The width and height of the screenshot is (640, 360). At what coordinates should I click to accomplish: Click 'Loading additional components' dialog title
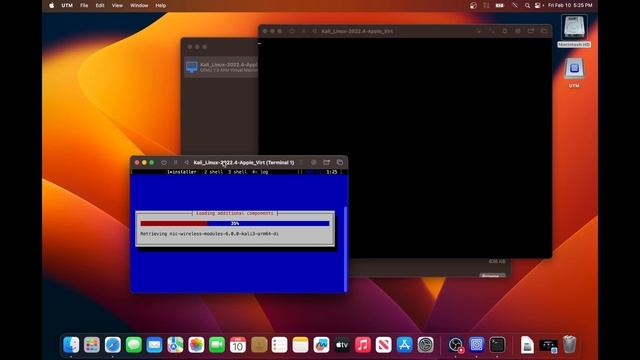[235, 213]
